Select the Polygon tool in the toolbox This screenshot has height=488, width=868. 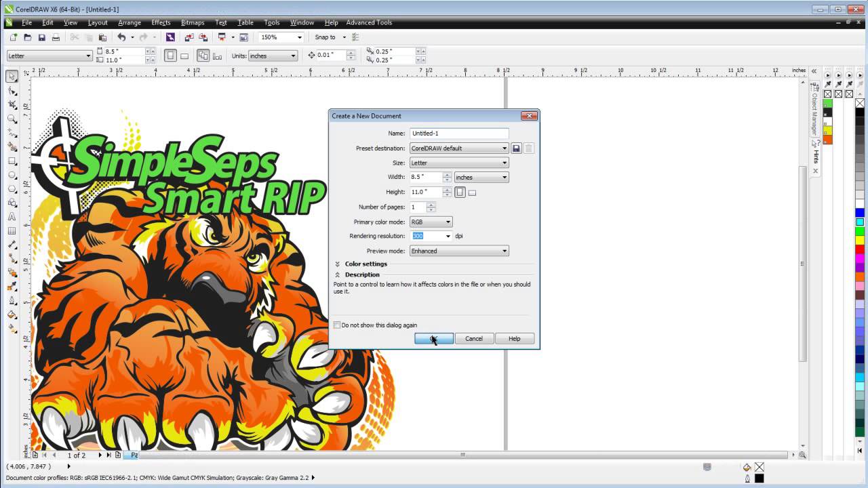coord(12,188)
